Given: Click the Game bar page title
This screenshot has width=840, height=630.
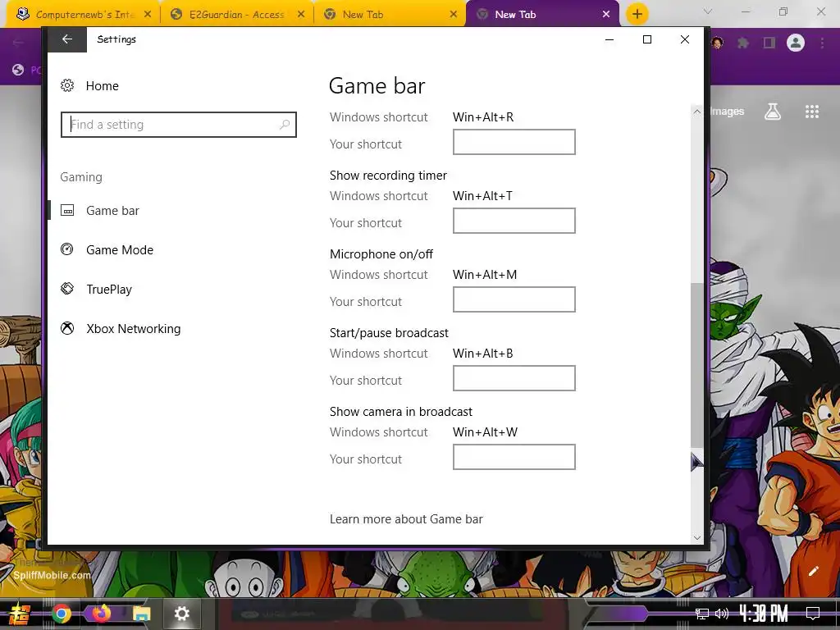Looking at the screenshot, I should 377,85.
